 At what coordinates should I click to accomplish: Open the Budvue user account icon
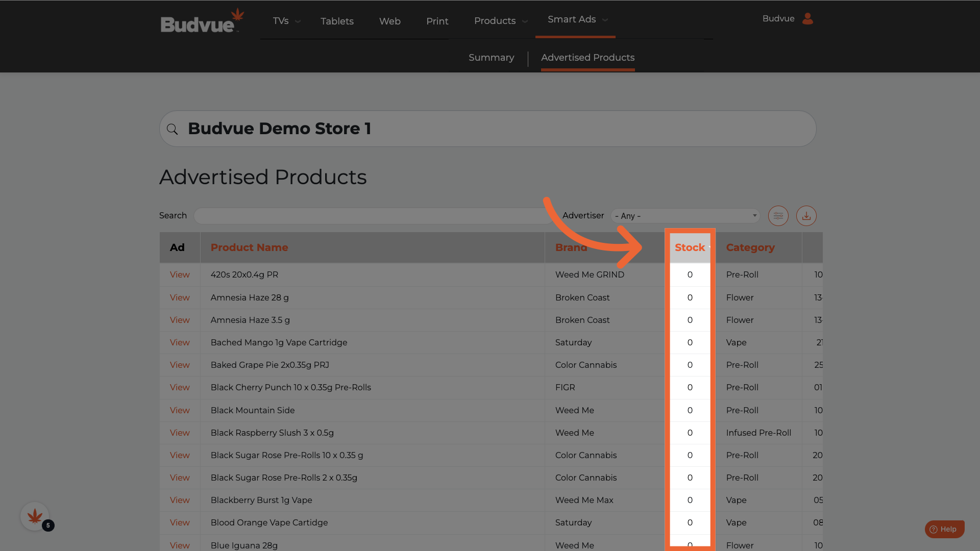807,19
